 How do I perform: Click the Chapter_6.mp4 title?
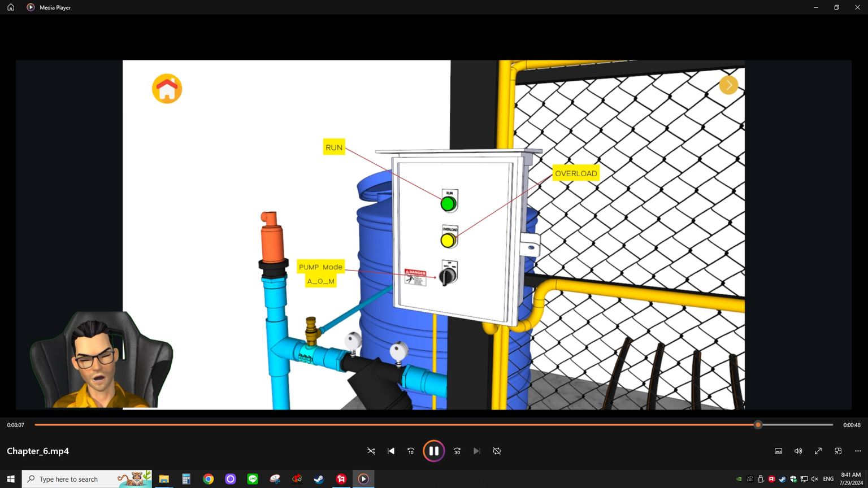pos(38,451)
